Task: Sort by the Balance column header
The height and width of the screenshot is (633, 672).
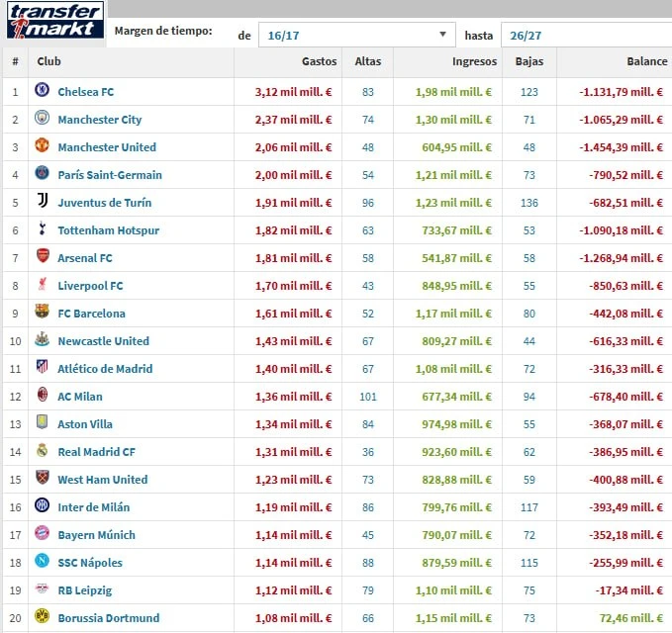Action: [646, 61]
